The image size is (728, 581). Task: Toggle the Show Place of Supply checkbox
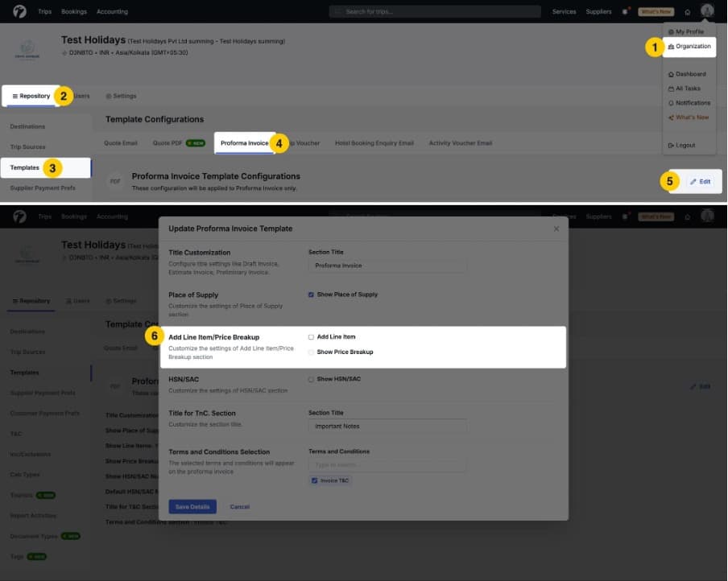pyautogui.click(x=311, y=295)
